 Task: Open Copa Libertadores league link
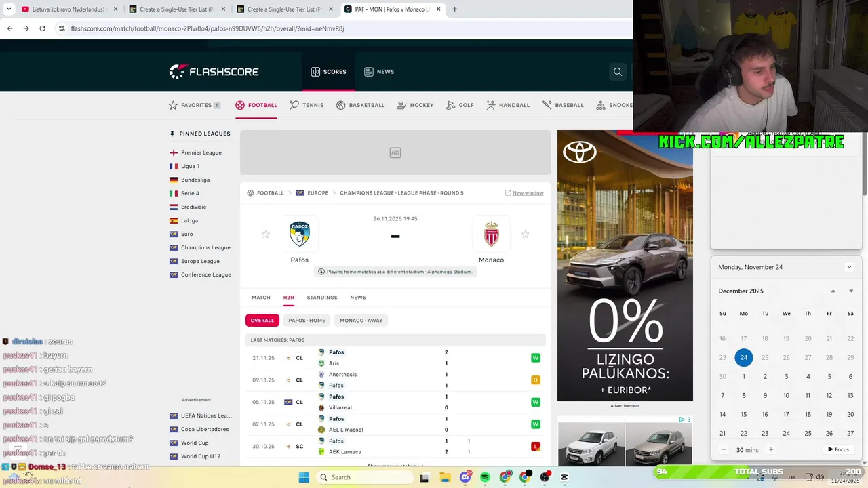point(199,429)
